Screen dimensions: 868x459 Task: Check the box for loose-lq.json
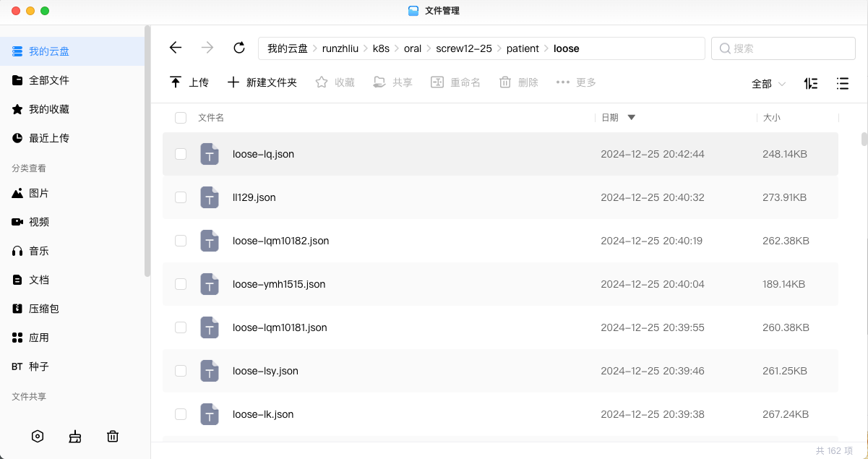pos(181,154)
